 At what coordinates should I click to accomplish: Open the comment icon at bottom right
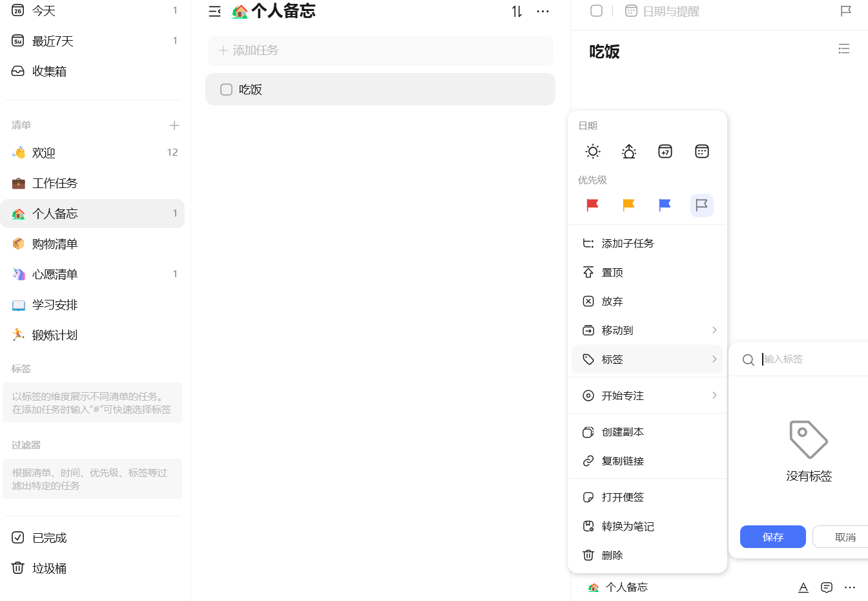826,587
